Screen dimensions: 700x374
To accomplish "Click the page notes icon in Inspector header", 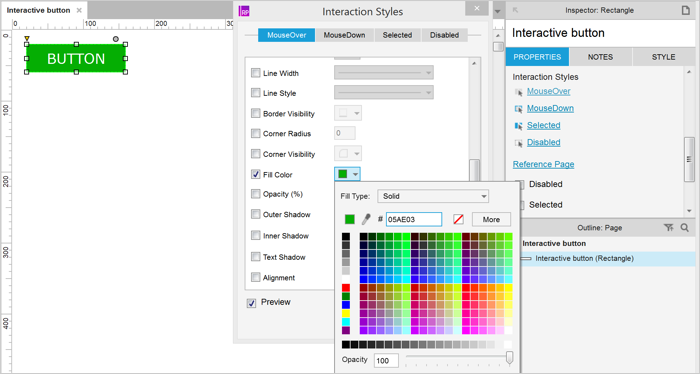I will coord(686,10).
